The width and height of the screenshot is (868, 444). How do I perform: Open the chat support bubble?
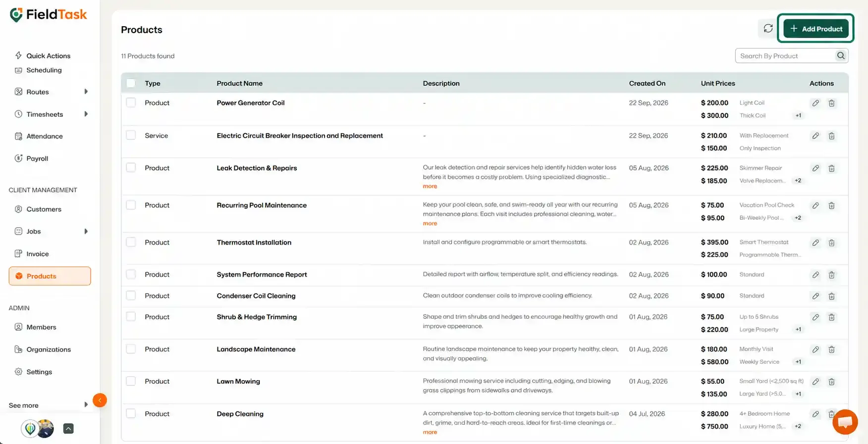pos(845,422)
